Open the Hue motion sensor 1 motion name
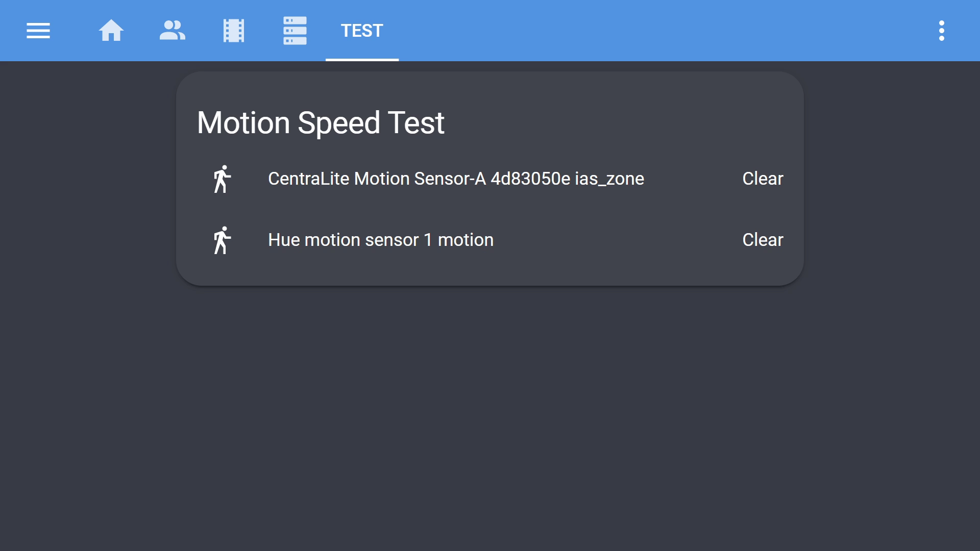Viewport: 980px width, 551px height. [381, 240]
